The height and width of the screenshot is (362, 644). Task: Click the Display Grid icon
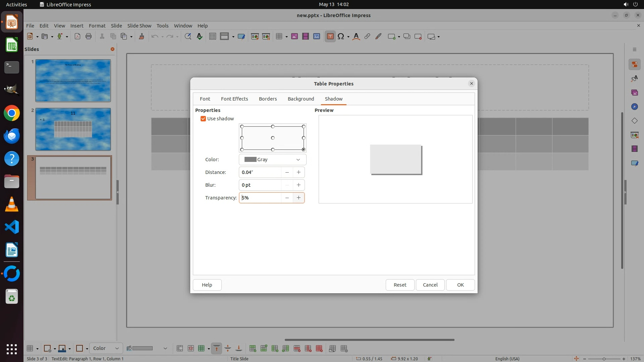212,37
